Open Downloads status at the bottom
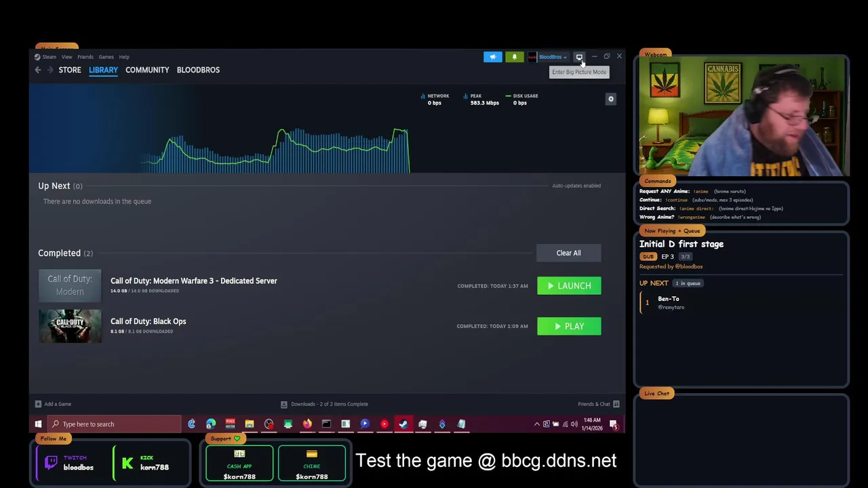Viewport: 868px width, 488px height. click(x=324, y=404)
